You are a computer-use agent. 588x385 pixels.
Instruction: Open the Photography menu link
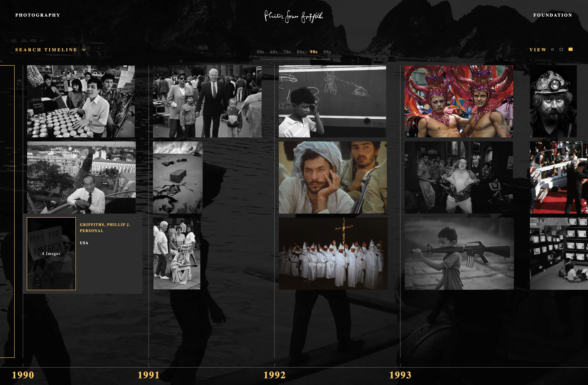[x=38, y=15]
